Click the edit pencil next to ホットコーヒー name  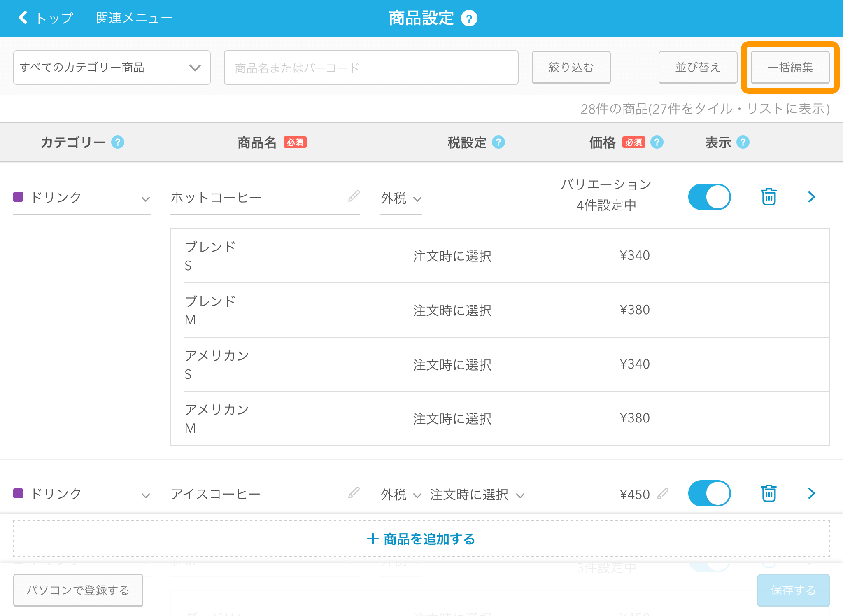(x=353, y=197)
